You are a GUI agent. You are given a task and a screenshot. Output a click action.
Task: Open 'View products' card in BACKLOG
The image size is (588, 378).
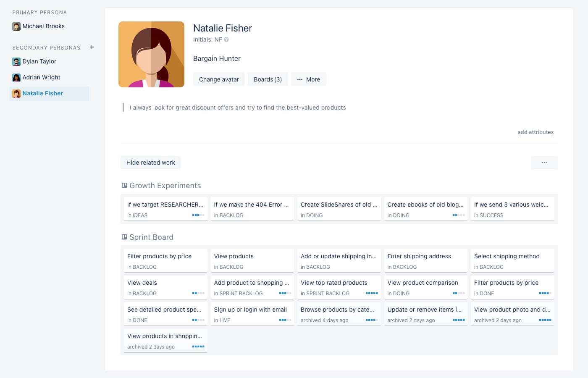point(252,260)
